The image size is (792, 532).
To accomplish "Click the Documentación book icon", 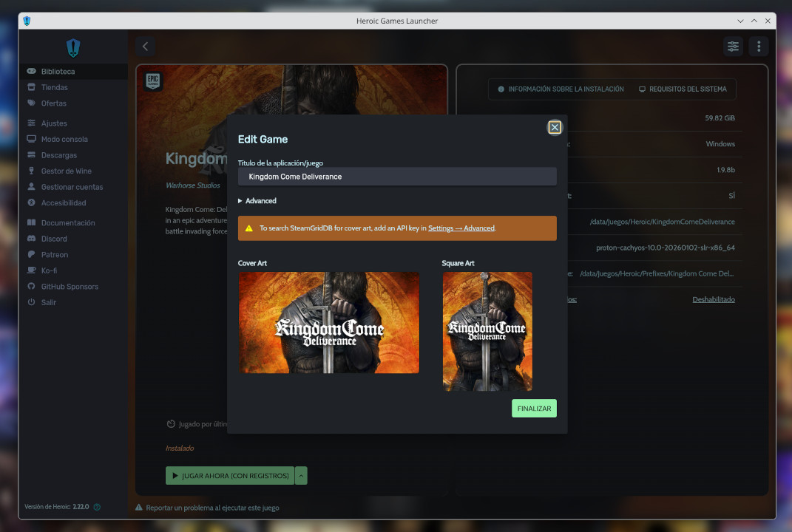I will pyautogui.click(x=31, y=222).
